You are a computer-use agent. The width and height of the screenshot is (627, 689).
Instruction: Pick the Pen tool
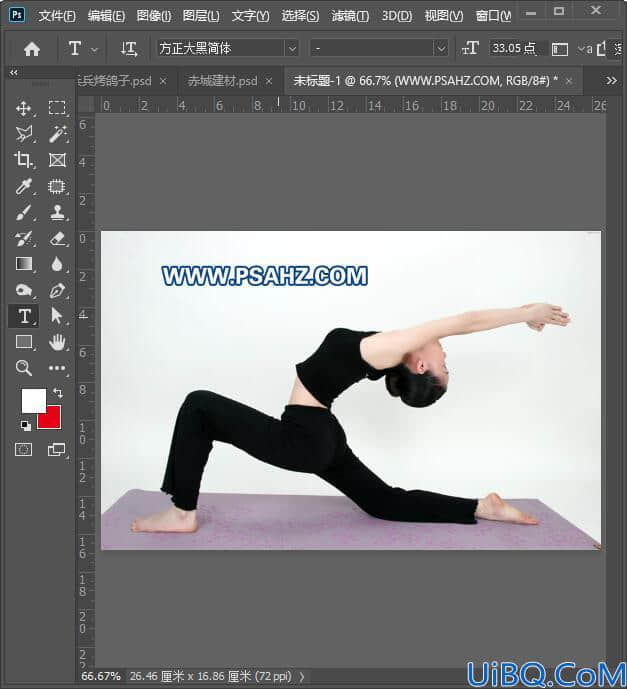pyautogui.click(x=57, y=290)
